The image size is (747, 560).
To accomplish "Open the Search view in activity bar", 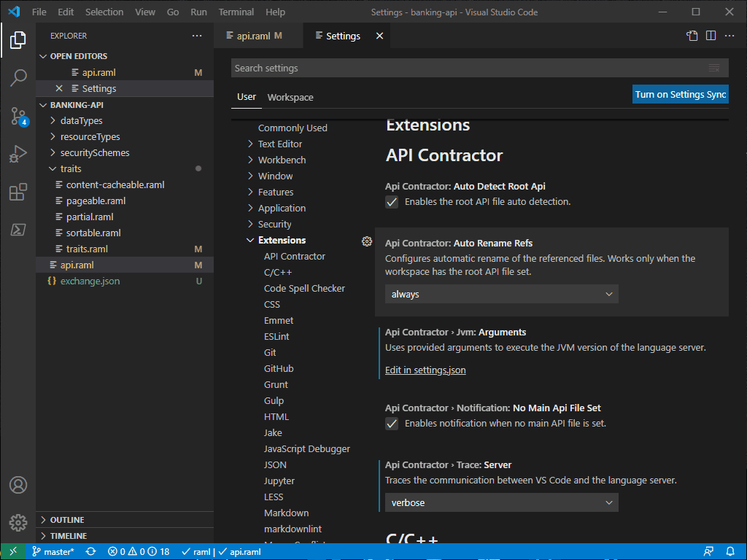I will (x=18, y=77).
